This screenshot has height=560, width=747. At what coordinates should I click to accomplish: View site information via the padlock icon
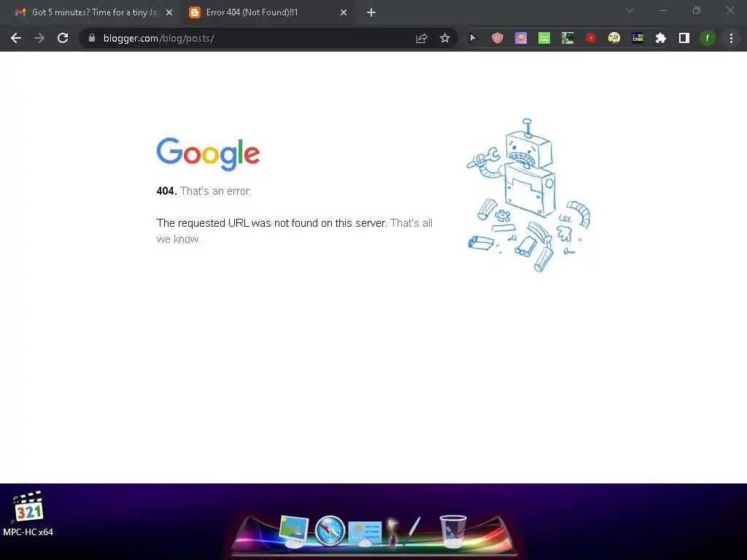pyautogui.click(x=92, y=38)
